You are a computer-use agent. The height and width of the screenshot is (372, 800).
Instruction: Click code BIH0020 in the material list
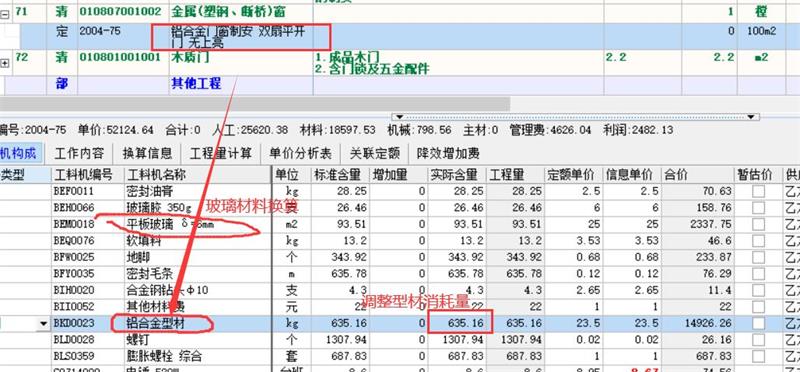(88, 290)
